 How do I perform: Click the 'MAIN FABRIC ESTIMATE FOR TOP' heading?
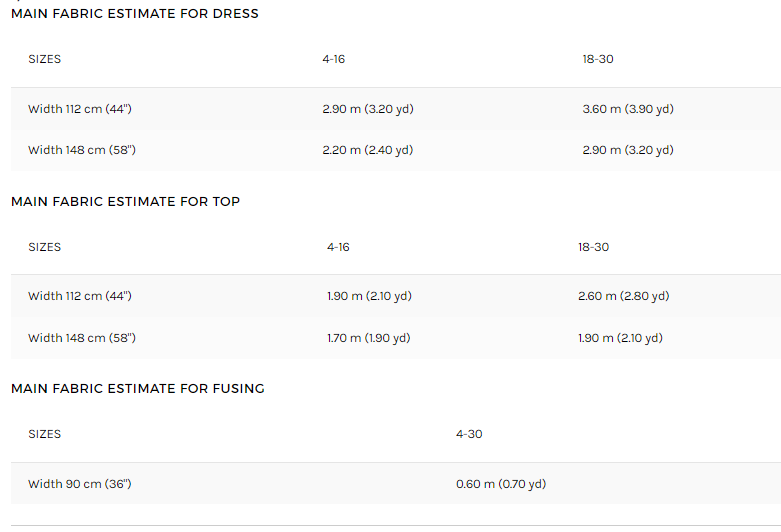point(126,201)
